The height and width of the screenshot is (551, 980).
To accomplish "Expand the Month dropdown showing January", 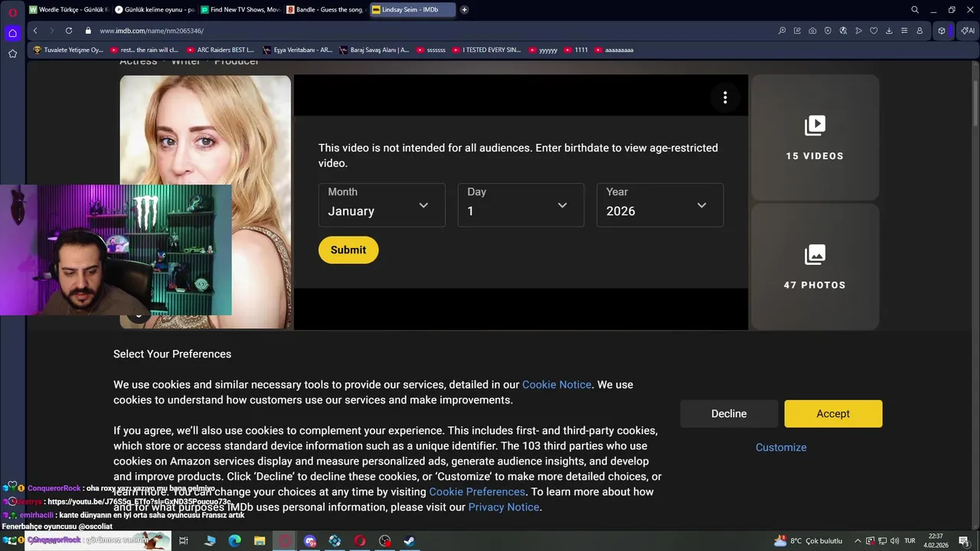I will tap(382, 204).
